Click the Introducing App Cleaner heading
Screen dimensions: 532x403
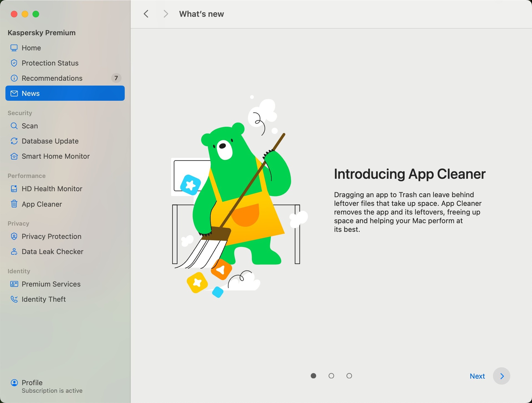pyautogui.click(x=410, y=174)
